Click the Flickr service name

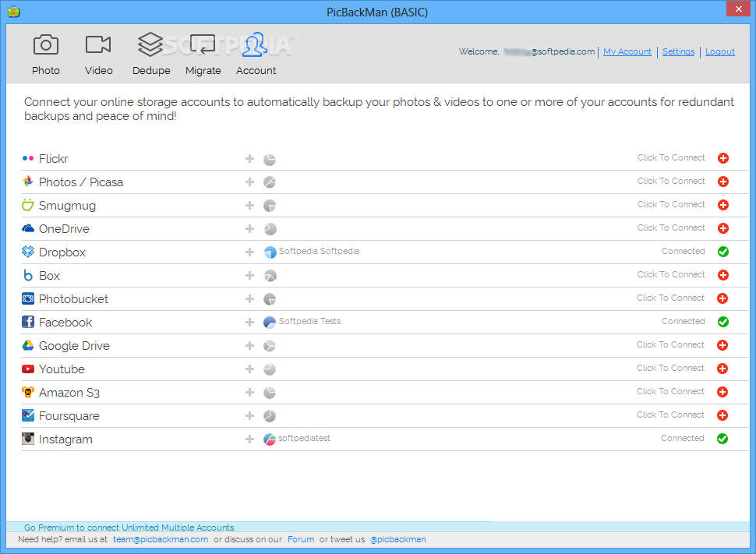coord(54,159)
